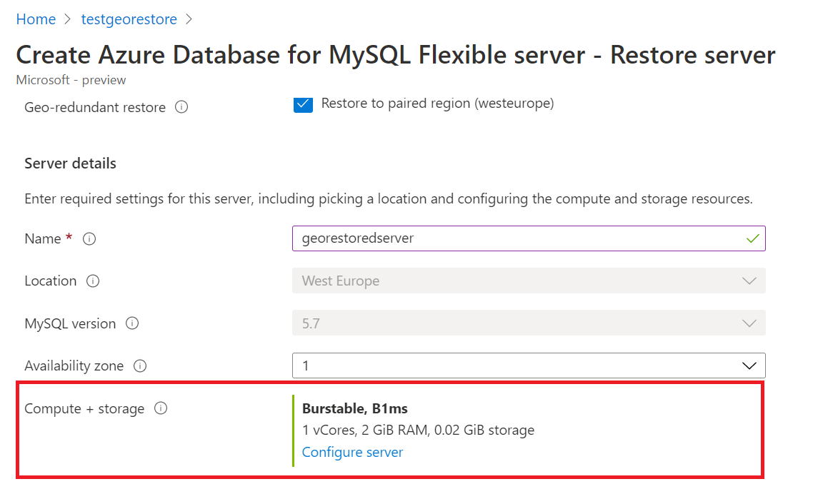Click info icon next to Location
823x504 pixels.
pos(93,281)
